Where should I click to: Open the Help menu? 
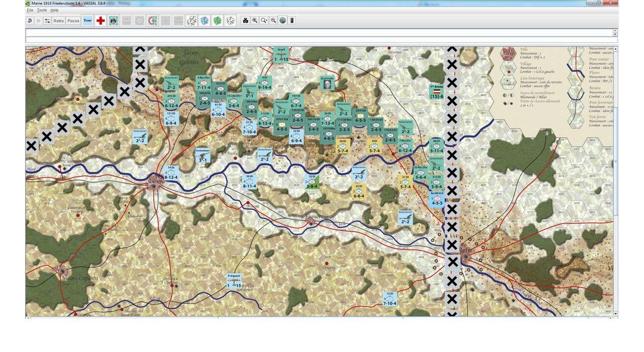pos(54,10)
